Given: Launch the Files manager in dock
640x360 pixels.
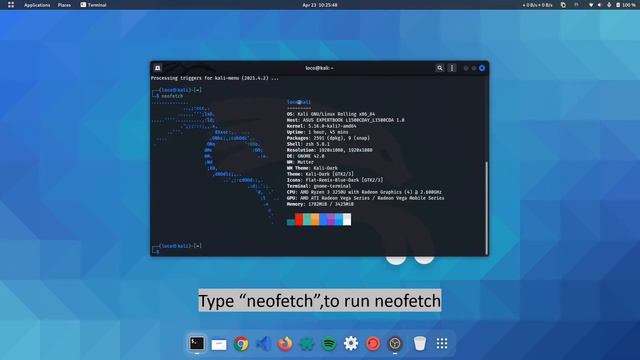Looking at the screenshot, I should click(219, 344).
